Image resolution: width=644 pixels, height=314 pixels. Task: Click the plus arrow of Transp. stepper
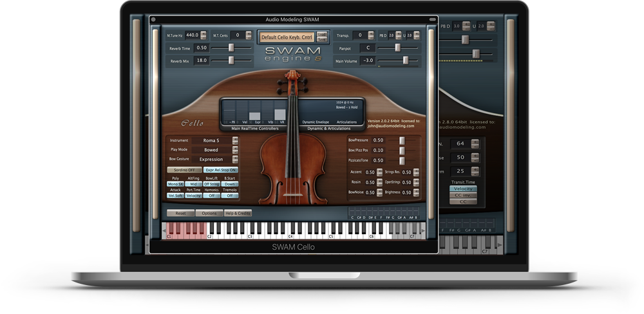371,33
